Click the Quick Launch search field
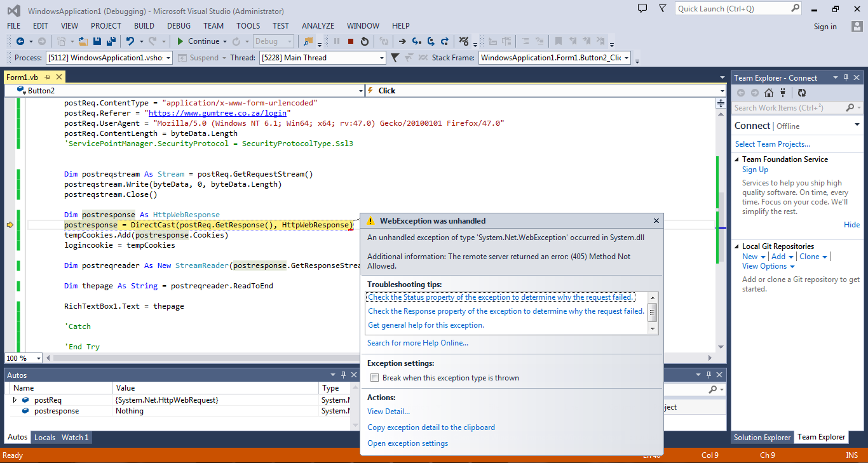This screenshot has width=868, height=463. click(x=733, y=9)
